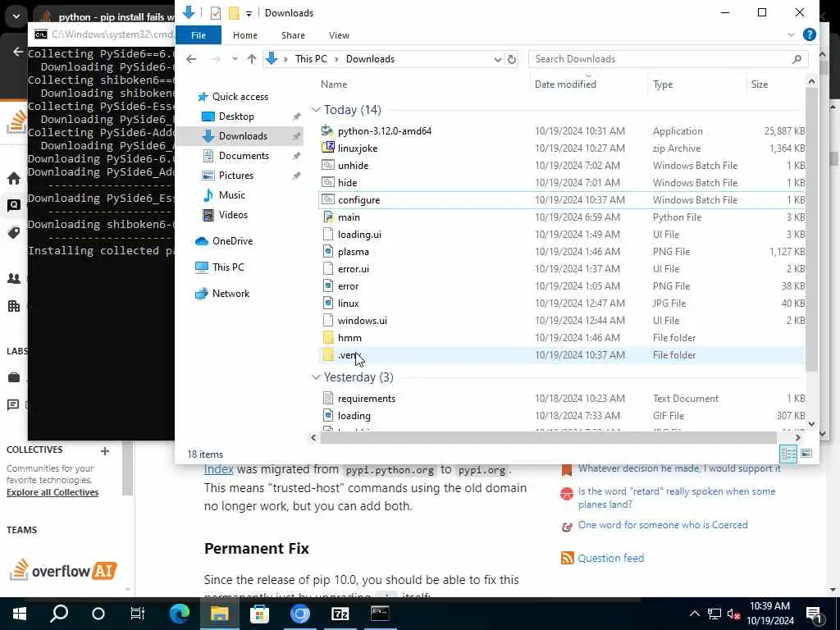Select Music in navigation pane

coord(231,195)
